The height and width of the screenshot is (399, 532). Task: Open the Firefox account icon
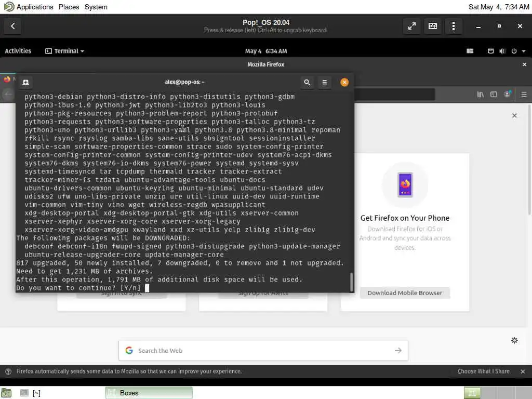click(x=508, y=95)
